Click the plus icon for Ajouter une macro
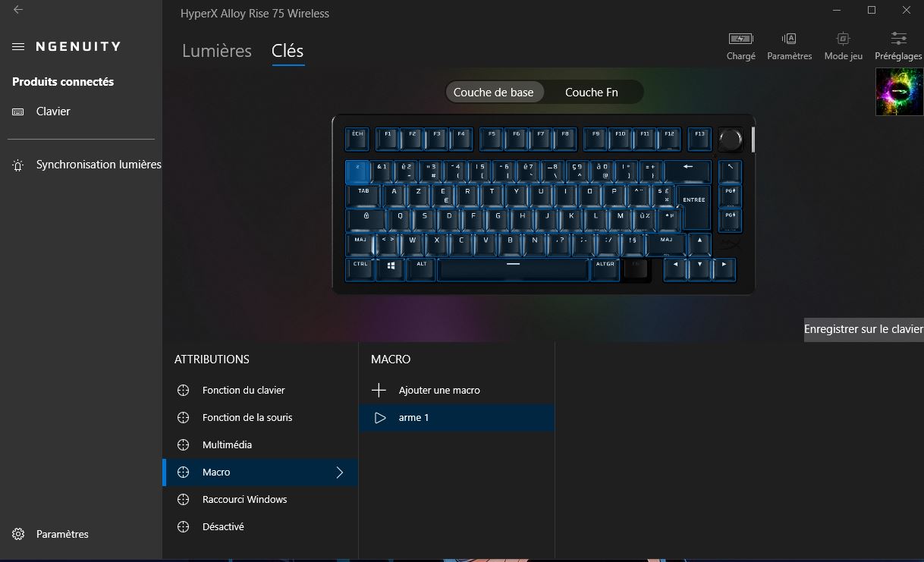 pos(379,390)
